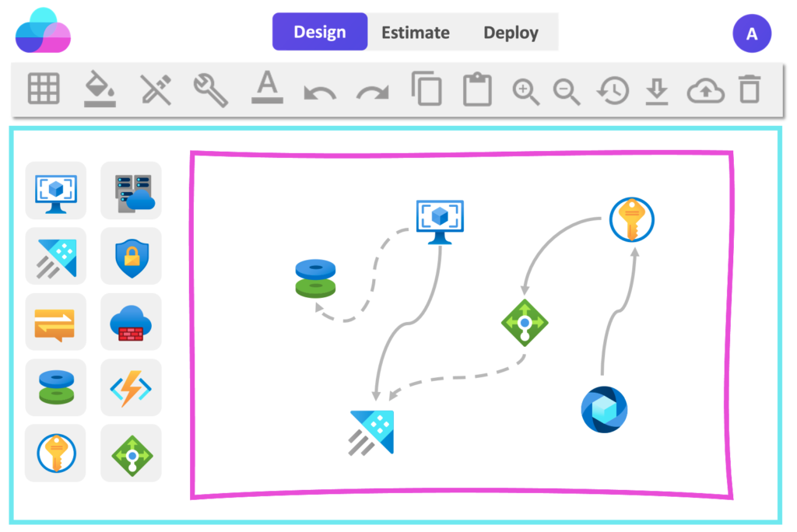Viewport: 797px width, 532px height.
Task: Open version history clock icon
Action: [x=613, y=90]
